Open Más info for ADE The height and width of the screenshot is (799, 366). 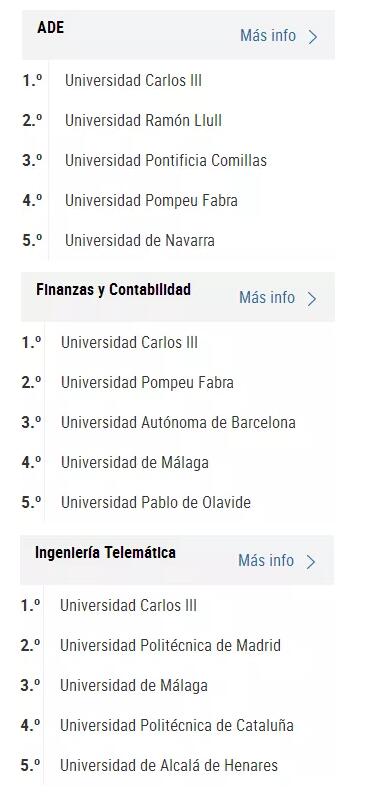tap(268, 36)
